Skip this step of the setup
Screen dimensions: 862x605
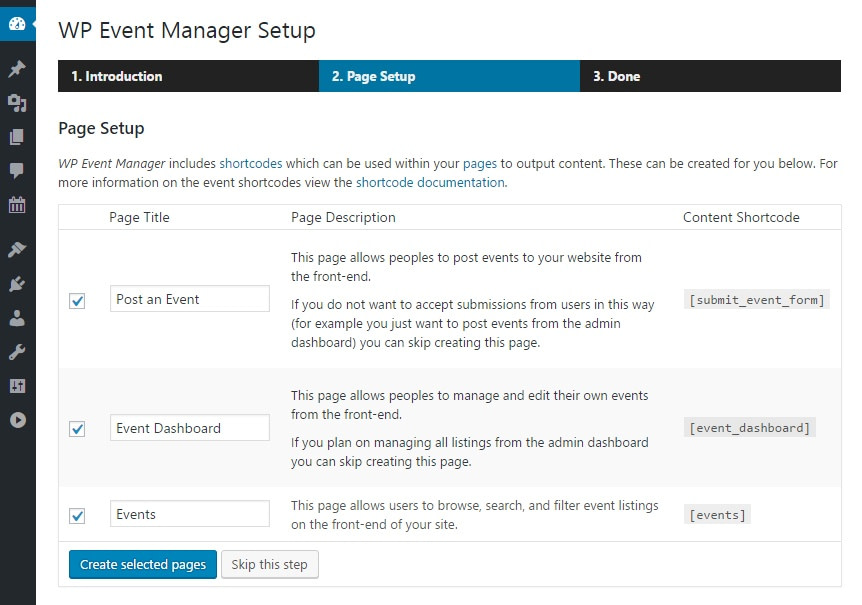point(269,564)
